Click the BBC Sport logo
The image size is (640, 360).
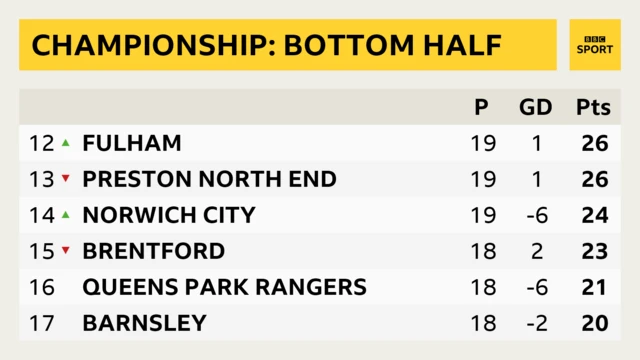pos(595,44)
